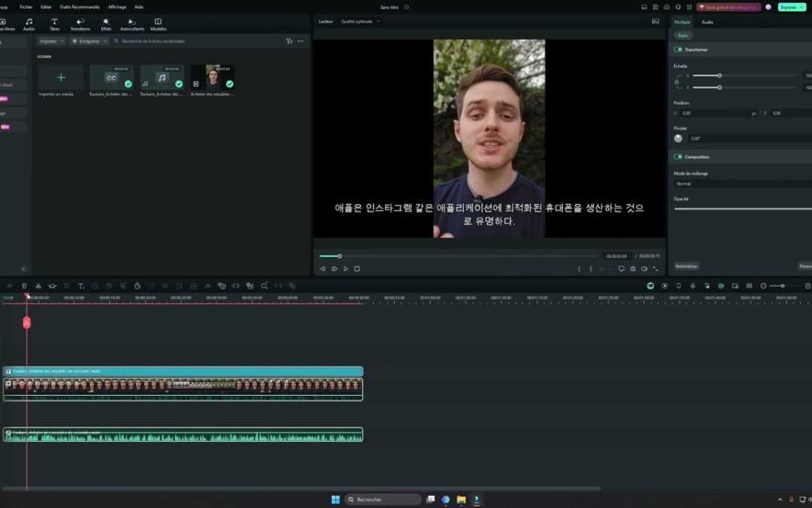Viewport: 812px width, 508px height.
Task: Click the headset support icon in top bar
Action: coord(678,8)
